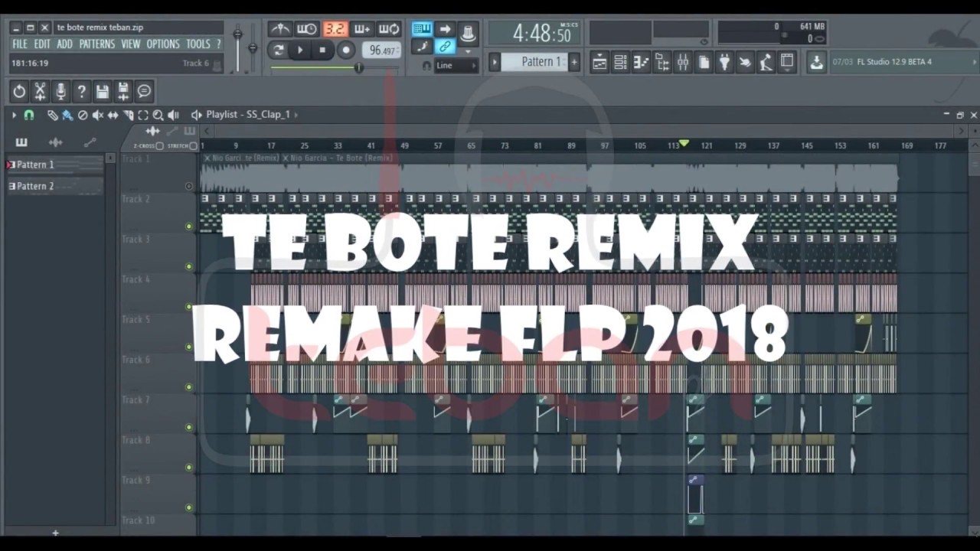Open the pattern selector left arrow menu
This screenshot has width=980, height=551.
[495, 62]
